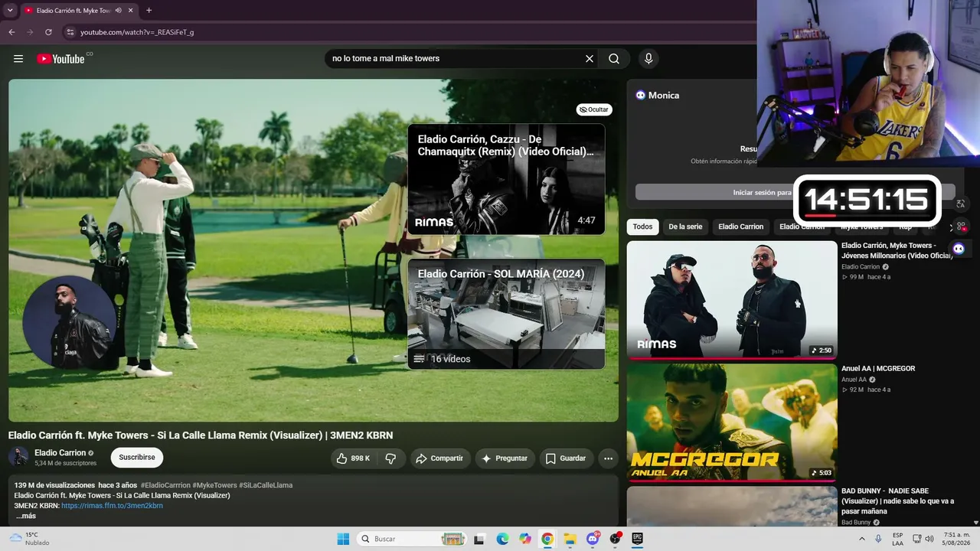Screen dimensions: 980x551
Task: Reload the page with the refresh icon
Action: (x=48, y=32)
